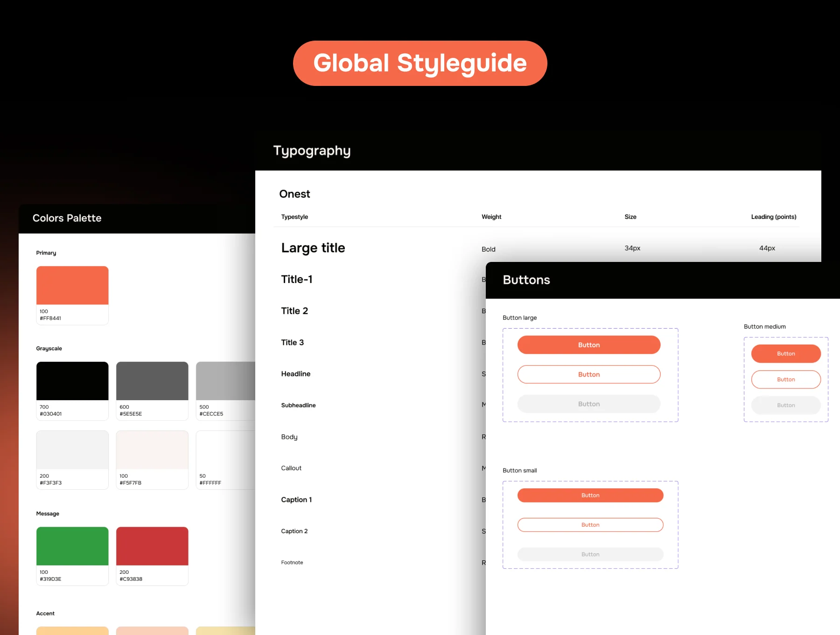Click the outlined small Button

pyautogui.click(x=590, y=525)
